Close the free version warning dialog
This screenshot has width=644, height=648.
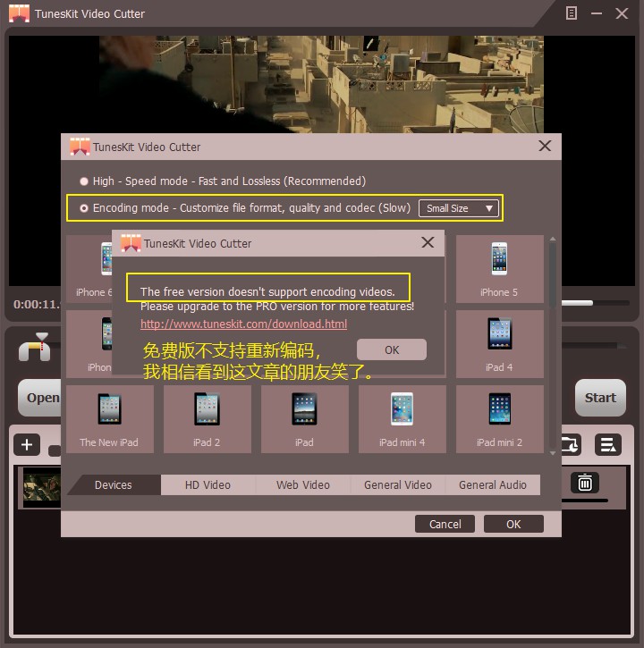tap(428, 242)
